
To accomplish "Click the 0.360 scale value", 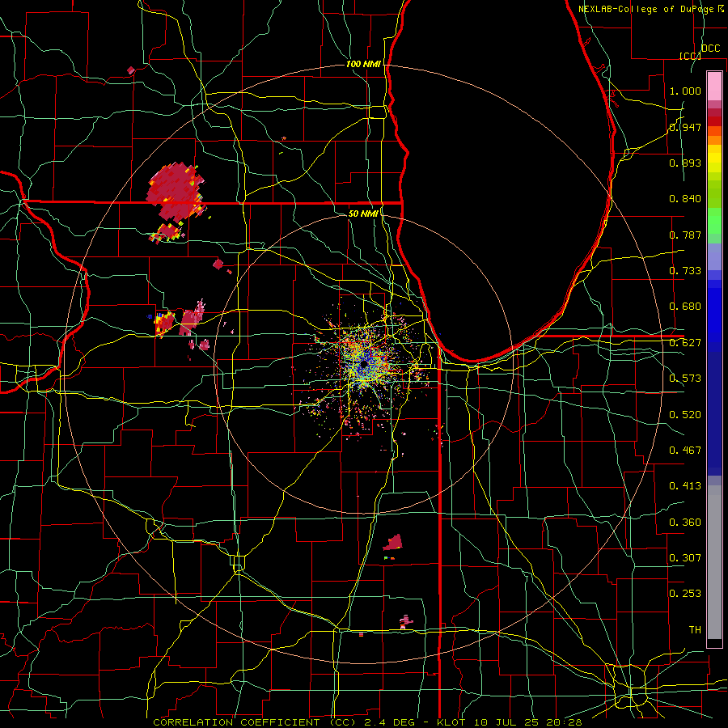I will [x=685, y=523].
